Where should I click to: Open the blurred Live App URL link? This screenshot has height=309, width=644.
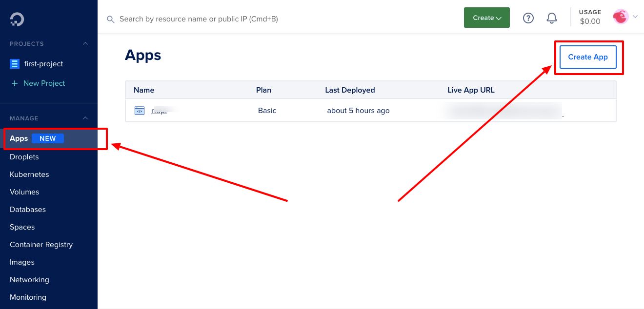505,111
